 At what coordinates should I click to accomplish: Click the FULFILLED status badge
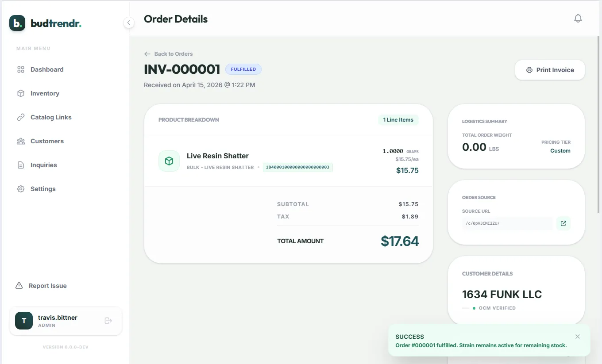(243, 69)
